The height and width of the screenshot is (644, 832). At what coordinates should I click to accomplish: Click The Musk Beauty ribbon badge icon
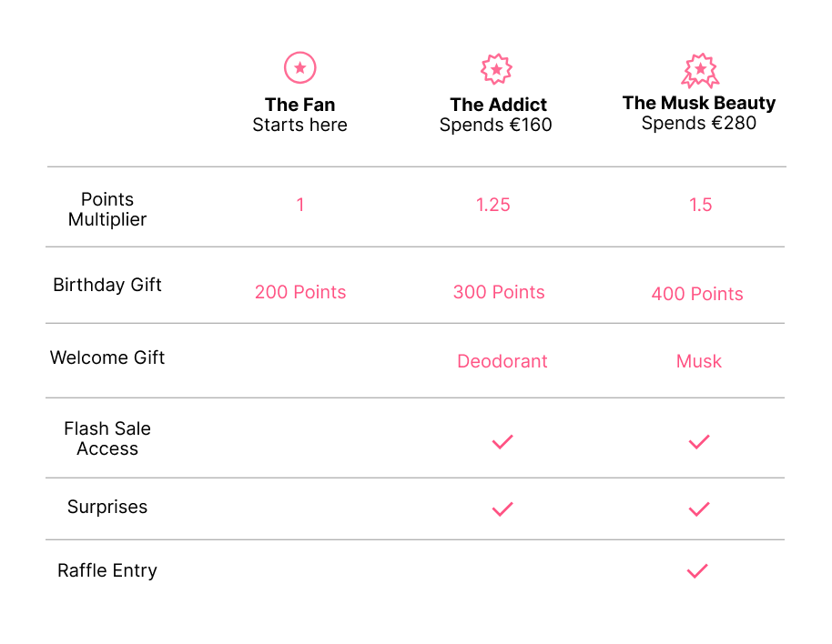(x=700, y=70)
